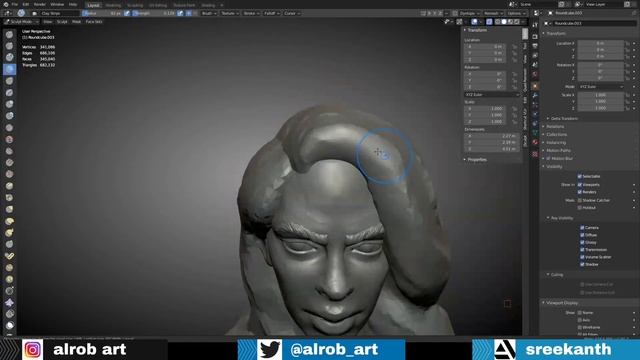Open the Render menu
The image size is (640, 360).
(x=40, y=4)
